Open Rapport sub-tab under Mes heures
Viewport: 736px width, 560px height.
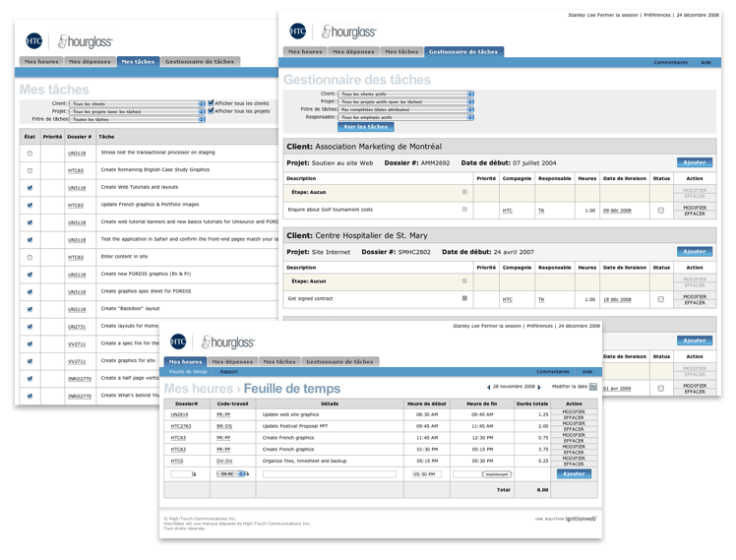tap(229, 372)
